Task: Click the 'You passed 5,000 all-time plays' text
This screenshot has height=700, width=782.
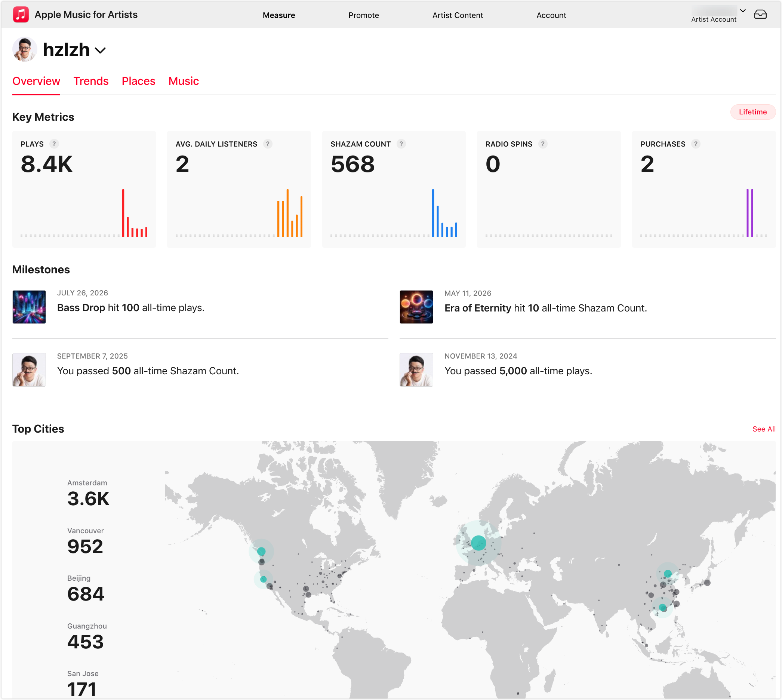Action: (x=518, y=371)
